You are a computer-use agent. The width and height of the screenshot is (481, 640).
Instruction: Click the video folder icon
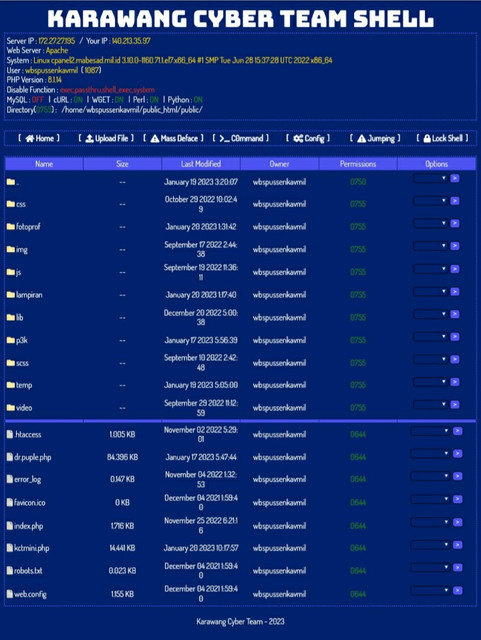pyautogui.click(x=11, y=407)
